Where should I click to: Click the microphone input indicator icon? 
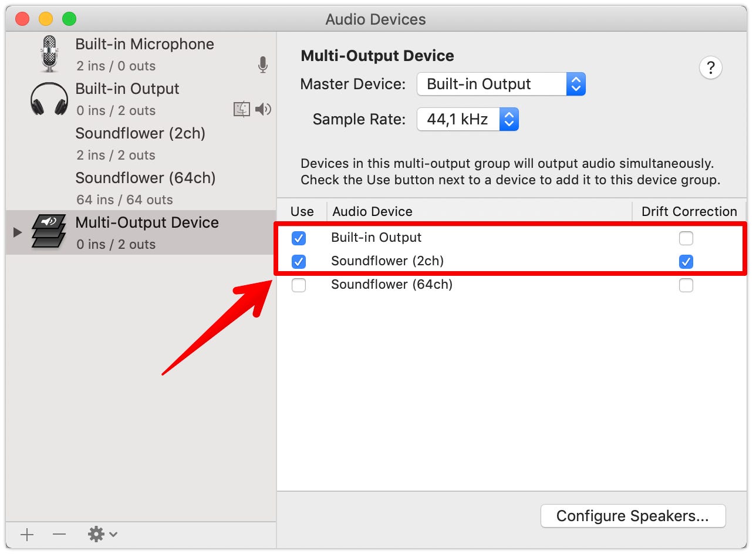[x=263, y=65]
